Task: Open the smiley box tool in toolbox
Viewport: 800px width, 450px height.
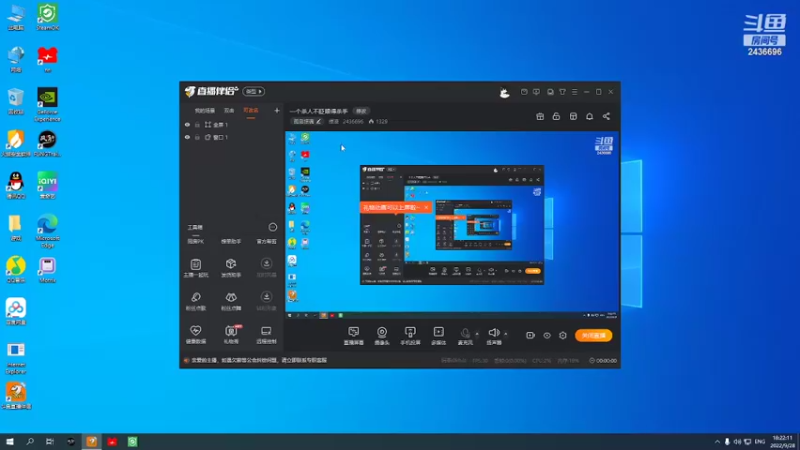Action: [x=195, y=267]
